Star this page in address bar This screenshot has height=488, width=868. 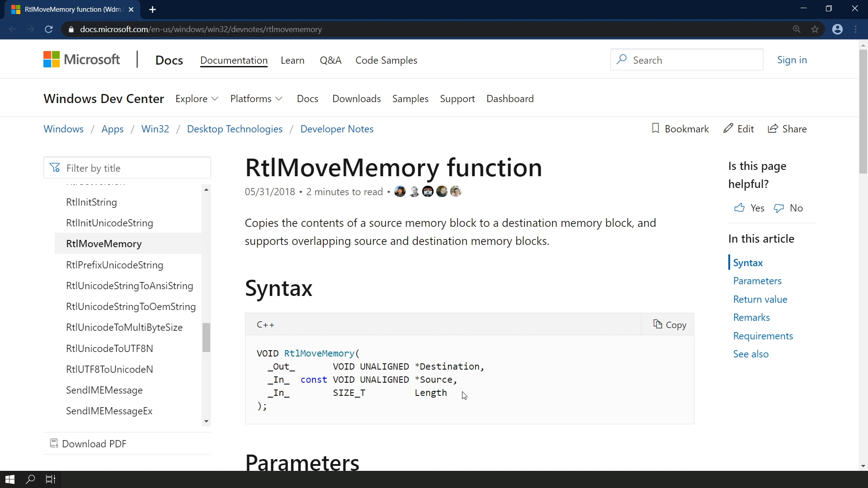815,29
